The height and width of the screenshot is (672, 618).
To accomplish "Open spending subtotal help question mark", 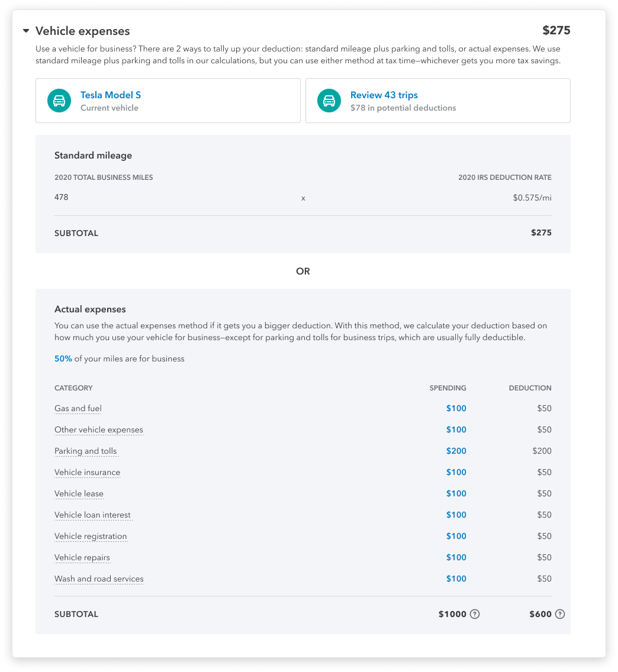I will [x=474, y=614].
